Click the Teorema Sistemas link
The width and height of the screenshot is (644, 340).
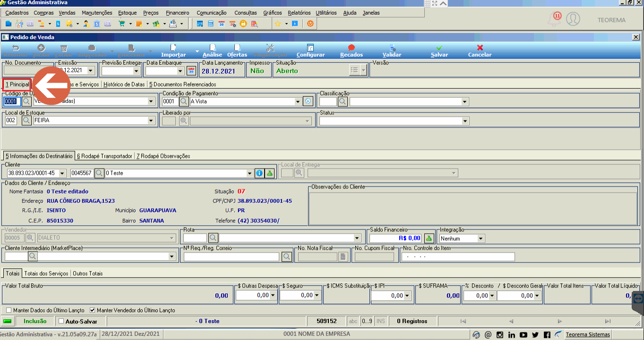coord(588,334)
